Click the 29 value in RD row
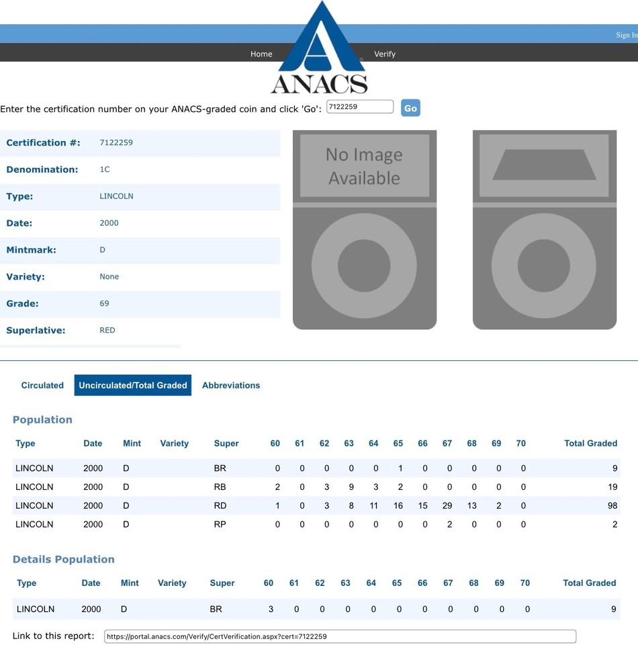638x672 pixels. pos(447,506)
